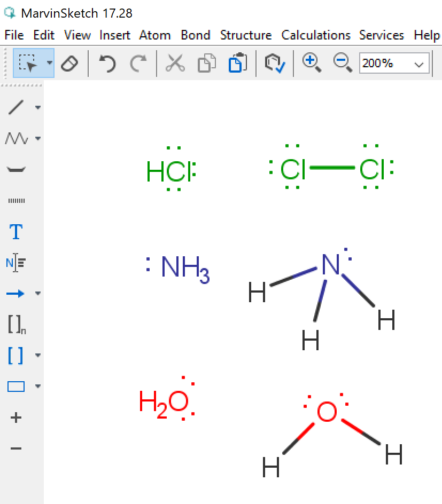Open the Structure menu
Screen dimensions: 442x504
pos(245,35)
